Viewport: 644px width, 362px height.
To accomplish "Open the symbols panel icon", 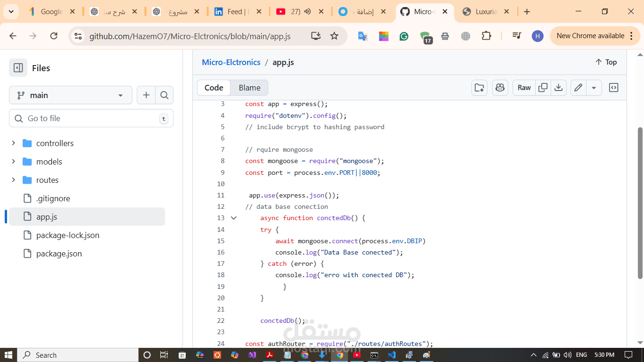I will click(614, 88).
